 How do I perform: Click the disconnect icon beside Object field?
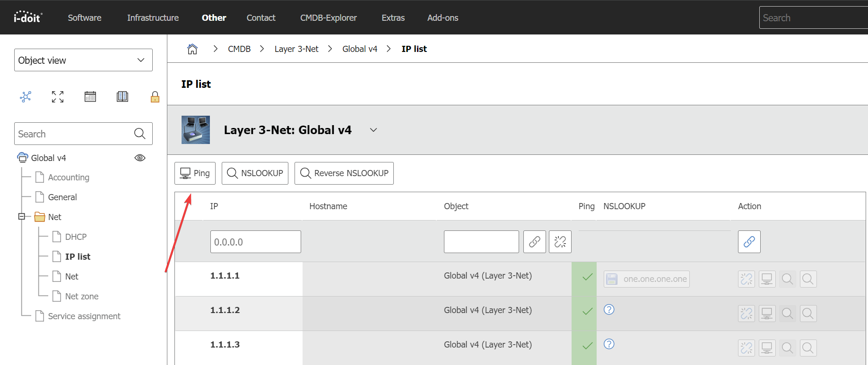pos(560,242)
